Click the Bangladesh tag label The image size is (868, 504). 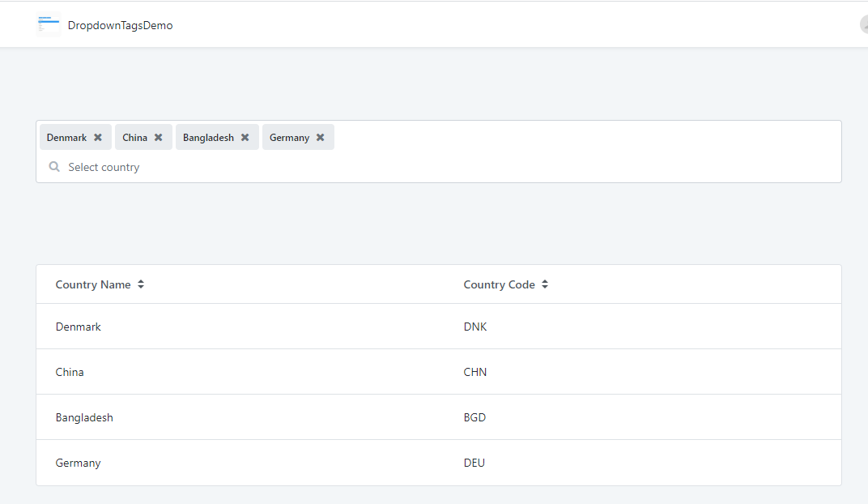[x=208, y=138]
